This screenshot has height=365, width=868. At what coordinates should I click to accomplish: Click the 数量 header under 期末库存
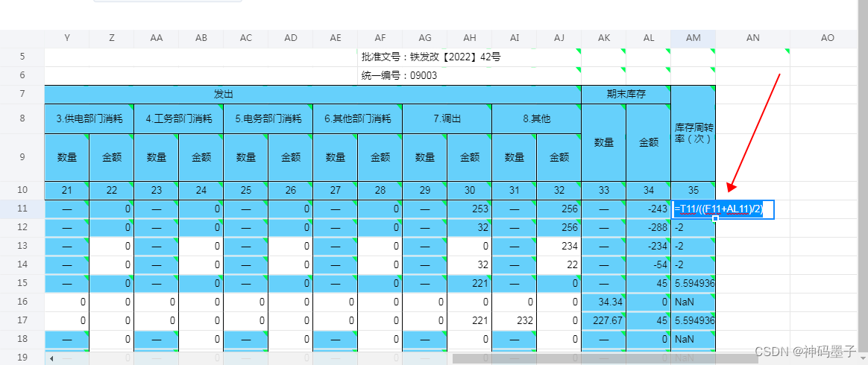pos(603,143)
